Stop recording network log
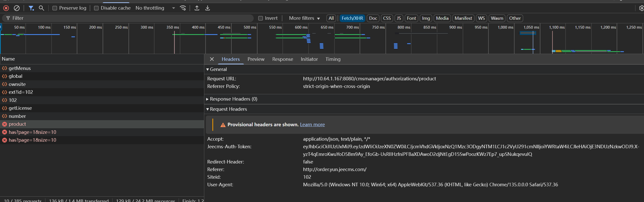Image resolution: width=644 pixels, height=202 pixels. [x=6, y=8]
